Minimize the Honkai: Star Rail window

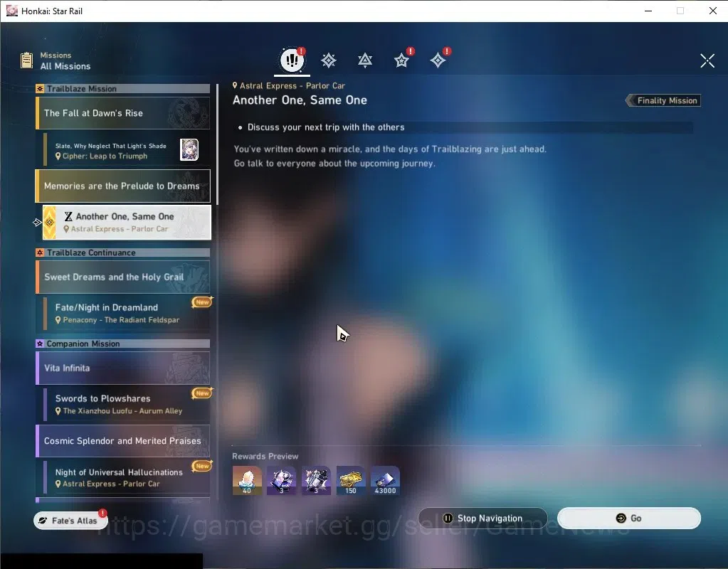pyautogui.click(x=648, y=11)
